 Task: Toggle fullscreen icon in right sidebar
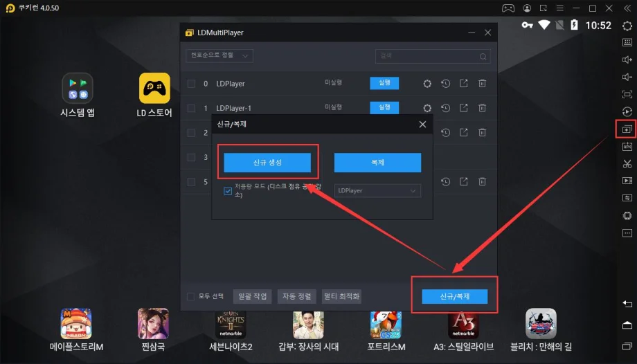coord(627,94)
